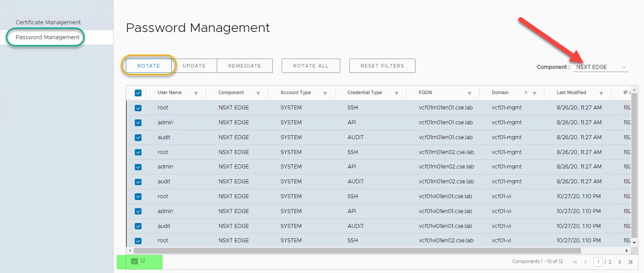Uncheck the first root row for vcf01m01en01
This screenshot has width=644, height=273.
[x=138, y=108]
